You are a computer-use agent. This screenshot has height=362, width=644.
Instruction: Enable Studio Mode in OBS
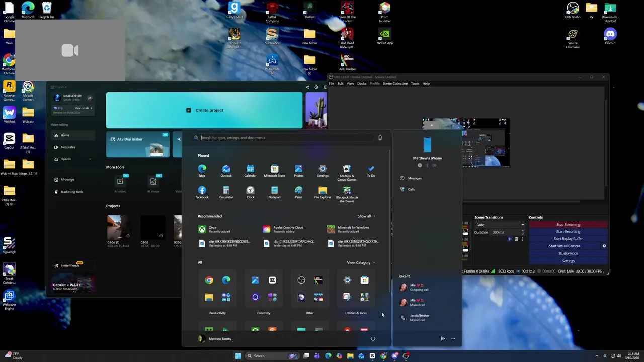(568, 253)
